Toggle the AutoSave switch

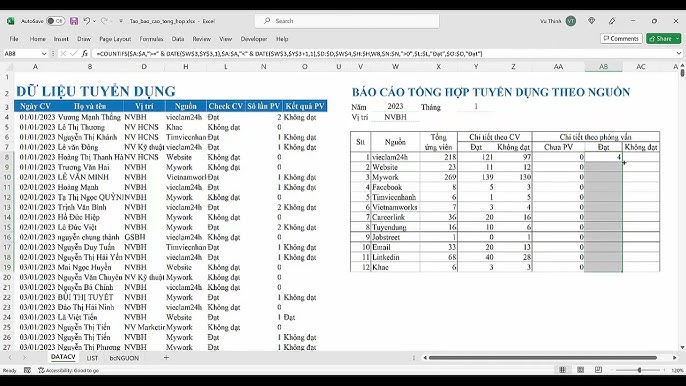(x=55, y=21)
